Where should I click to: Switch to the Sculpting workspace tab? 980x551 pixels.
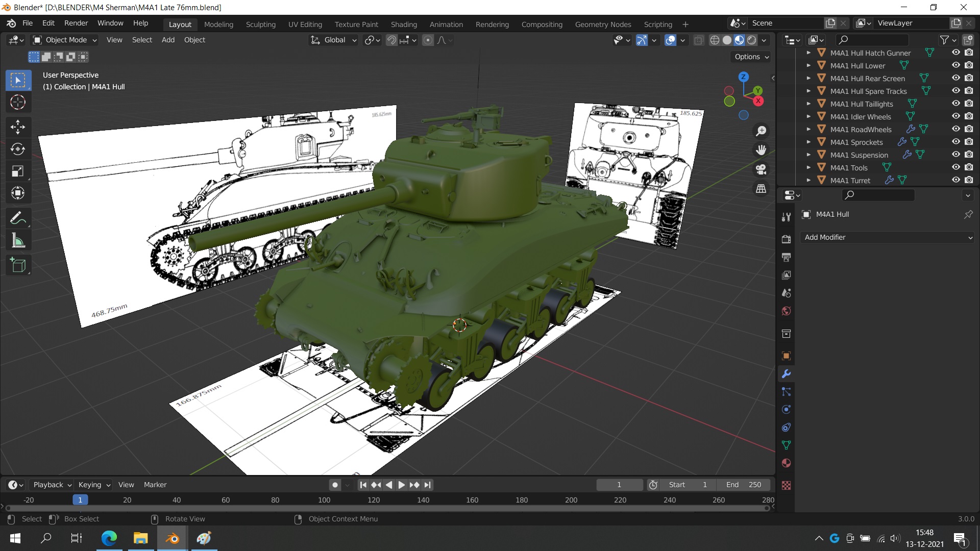point(260,24)
